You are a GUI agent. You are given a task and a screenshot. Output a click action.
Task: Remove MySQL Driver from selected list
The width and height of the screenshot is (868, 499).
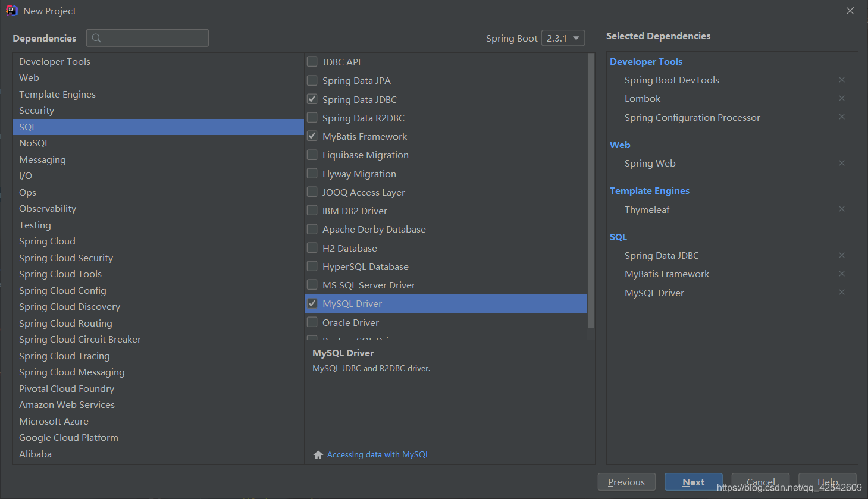(x=842, y=293)
